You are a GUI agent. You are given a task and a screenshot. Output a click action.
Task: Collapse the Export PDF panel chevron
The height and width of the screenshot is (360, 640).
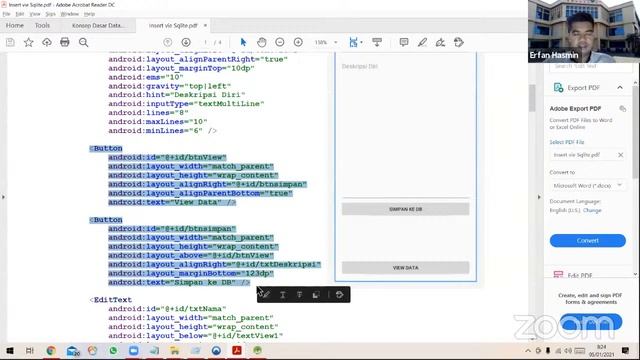click(x=620, y=87)
